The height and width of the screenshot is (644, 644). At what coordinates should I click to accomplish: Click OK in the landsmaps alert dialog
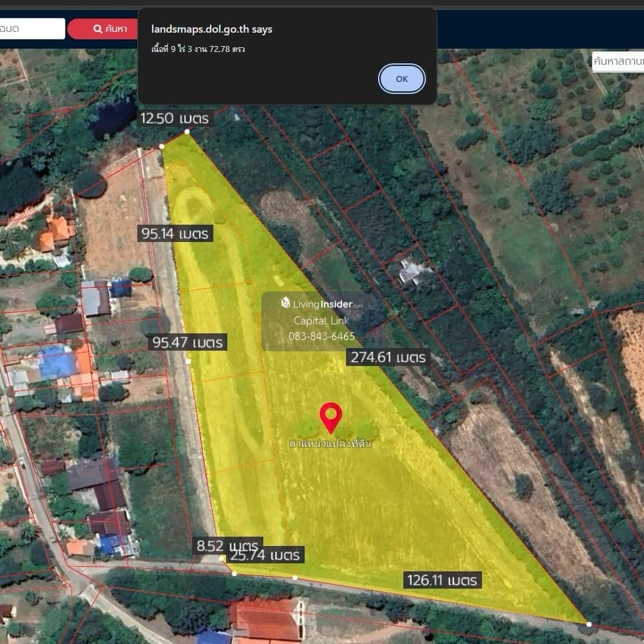[401, 79]
